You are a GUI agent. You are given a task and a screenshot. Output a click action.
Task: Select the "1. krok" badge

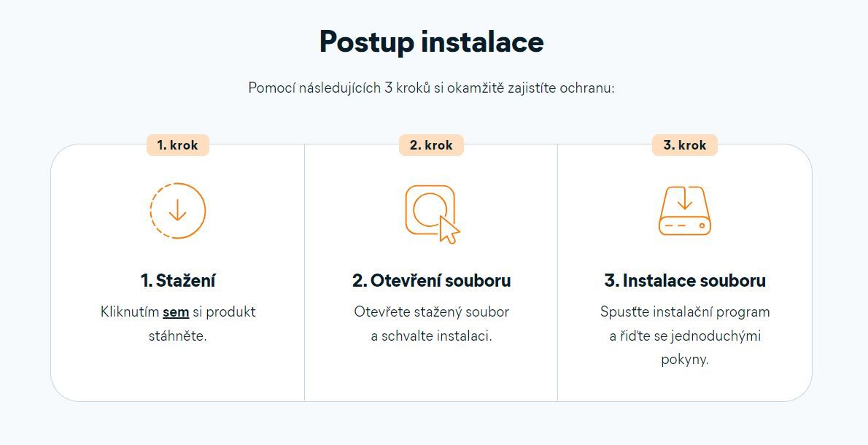pyautogui.click(x=178, y=145)
